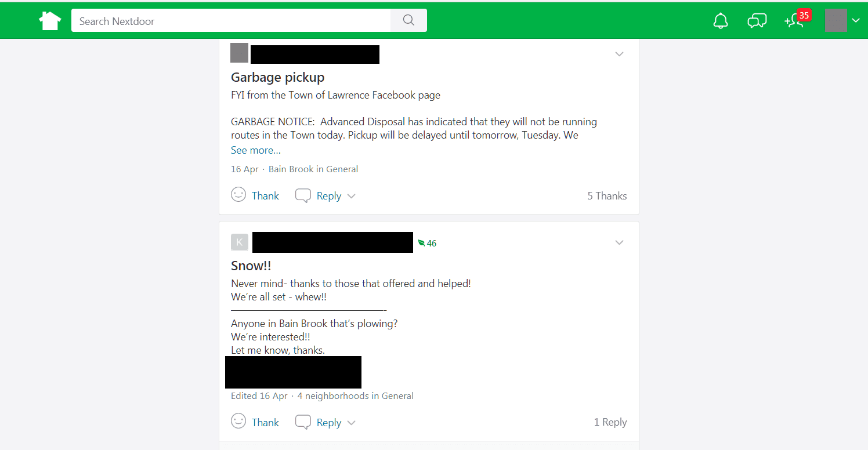Image resolution: width=868 pixels, height=450 pixels.
Task: Click speech bubble icon on Garbage pickup post
Action: (x=303, y=195)
